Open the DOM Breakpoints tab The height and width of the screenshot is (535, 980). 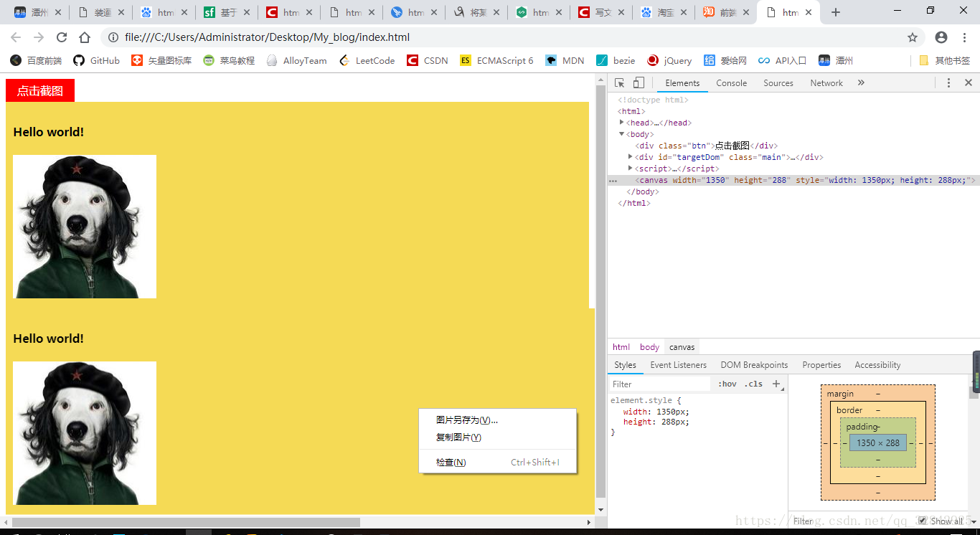click(754, 365)
